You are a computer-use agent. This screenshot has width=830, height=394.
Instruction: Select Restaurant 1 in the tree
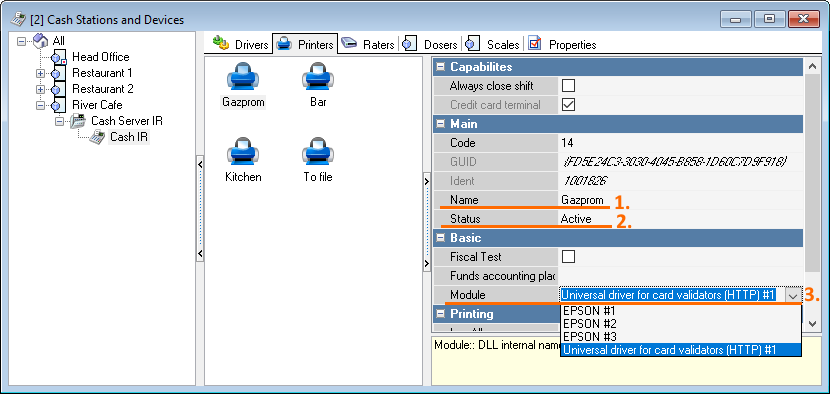[x=102, y=73]
